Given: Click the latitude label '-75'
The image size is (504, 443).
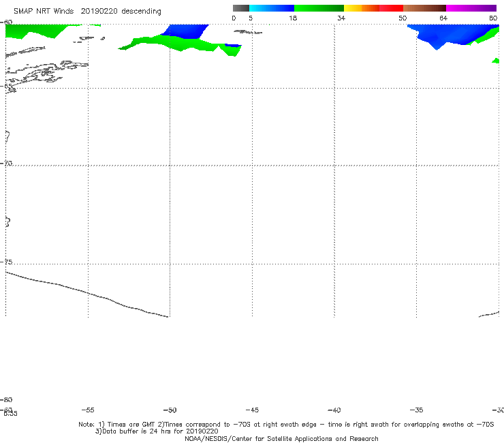Looking at the screenshot, I should [6, 262].
